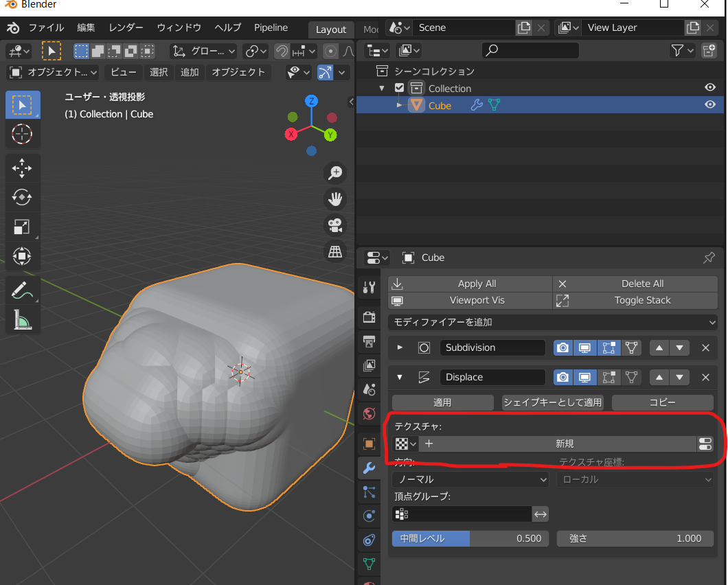The height and width of the screenshot is (585, 728).
Task: Open the ノーマル direction dropdown
Action: pos(470,479)
